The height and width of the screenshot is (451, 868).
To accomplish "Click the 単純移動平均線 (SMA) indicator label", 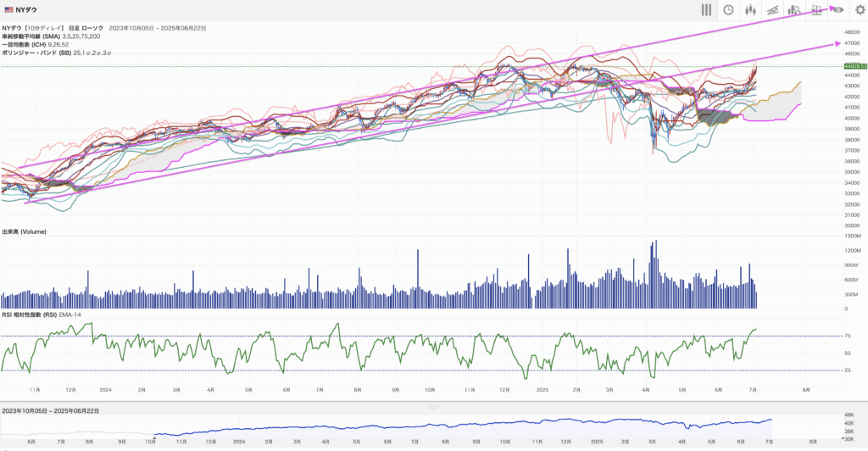I will (31, 36).
